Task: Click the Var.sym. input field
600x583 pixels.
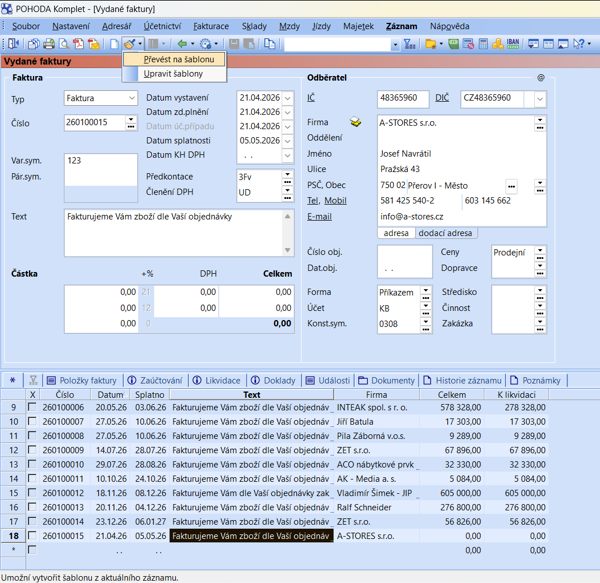Action: tap(100, 160)
